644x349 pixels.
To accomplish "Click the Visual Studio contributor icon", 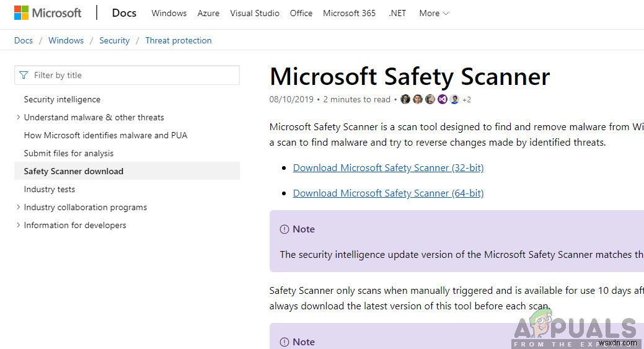I will point(443,99).
